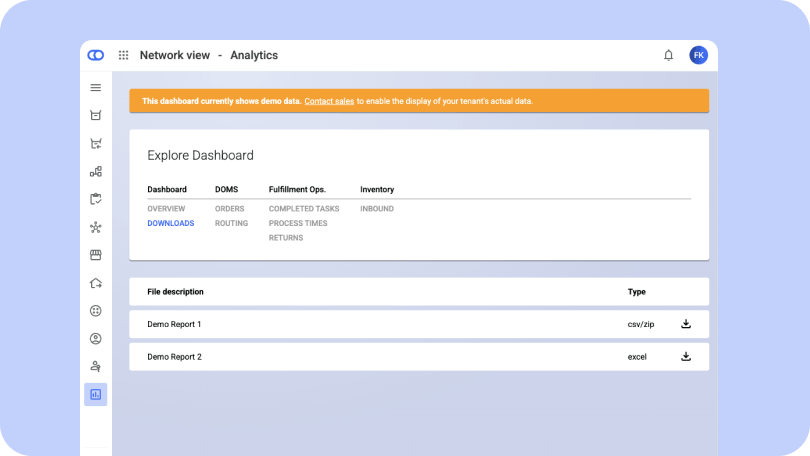Viewport: 810px width, 456px height.
Task: Select the DOWNLOADS dashboard link
Action: [x=170, y=223]
